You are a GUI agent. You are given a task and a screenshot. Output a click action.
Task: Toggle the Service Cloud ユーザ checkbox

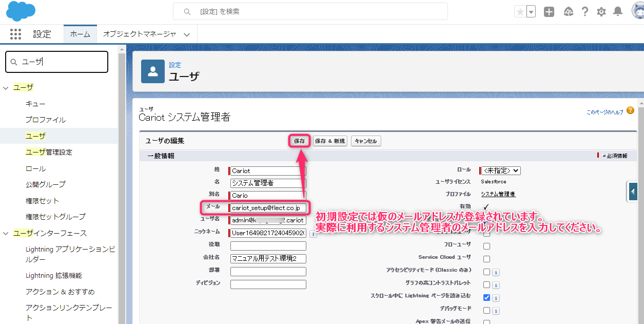point(486,259)
